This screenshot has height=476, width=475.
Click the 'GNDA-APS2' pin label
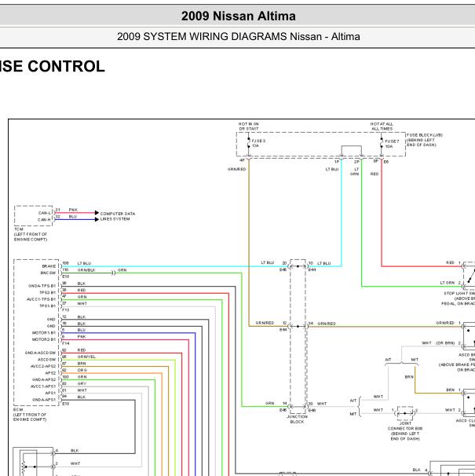44,379
